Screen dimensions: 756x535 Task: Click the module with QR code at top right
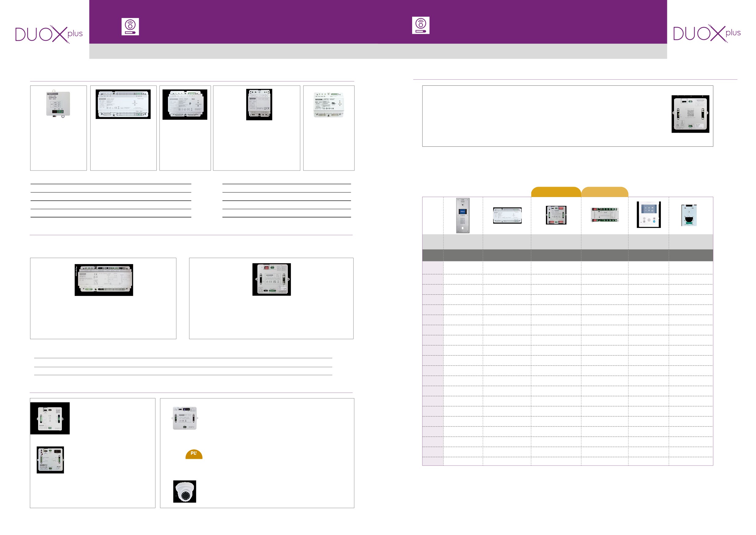(x=690, y=114)
